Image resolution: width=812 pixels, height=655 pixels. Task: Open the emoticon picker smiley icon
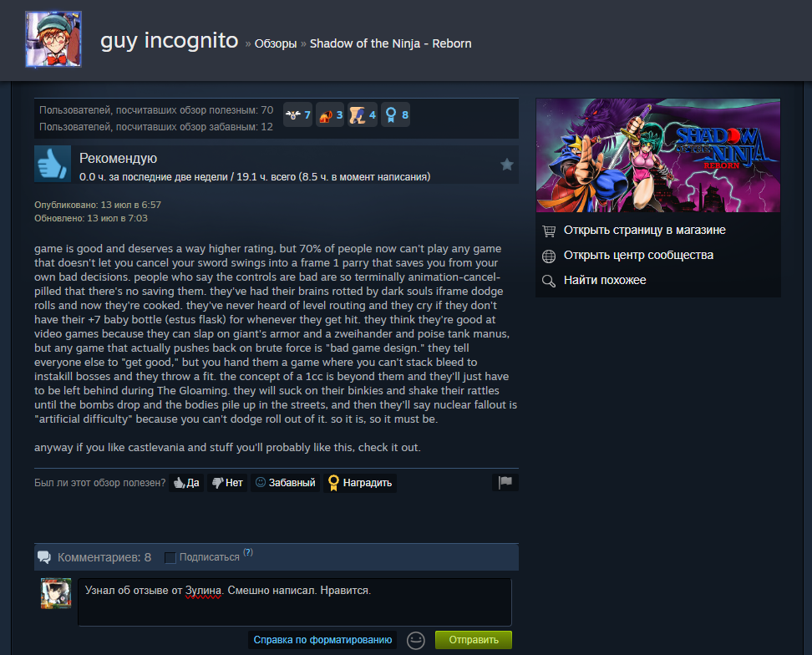pyautogui.click(x=416, y=641)
